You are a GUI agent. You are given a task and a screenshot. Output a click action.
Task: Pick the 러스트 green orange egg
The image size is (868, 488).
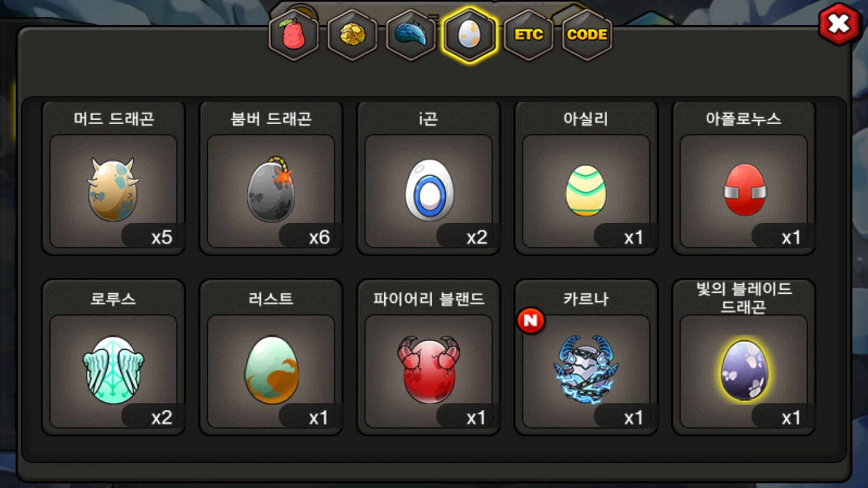click(x=271, y=371)
